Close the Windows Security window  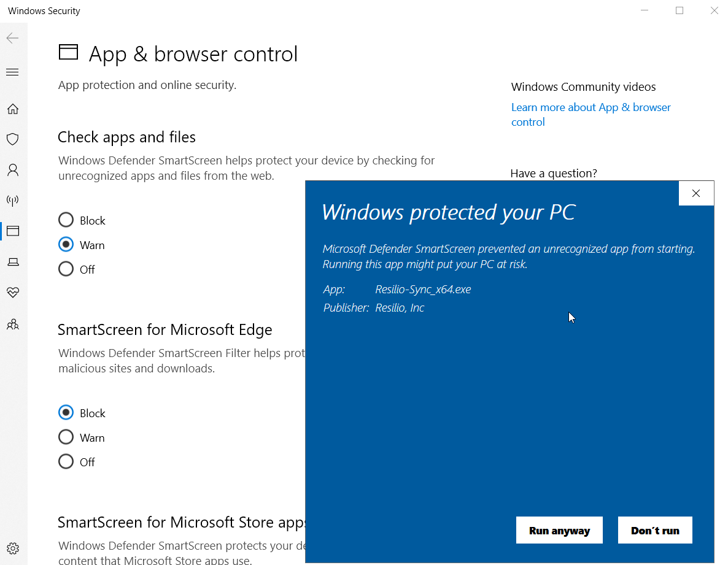714,10
